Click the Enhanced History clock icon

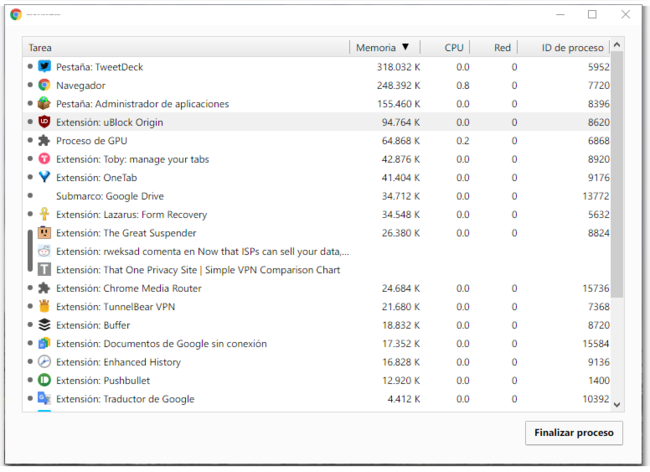pyautogui.click(x=44, y=362)
